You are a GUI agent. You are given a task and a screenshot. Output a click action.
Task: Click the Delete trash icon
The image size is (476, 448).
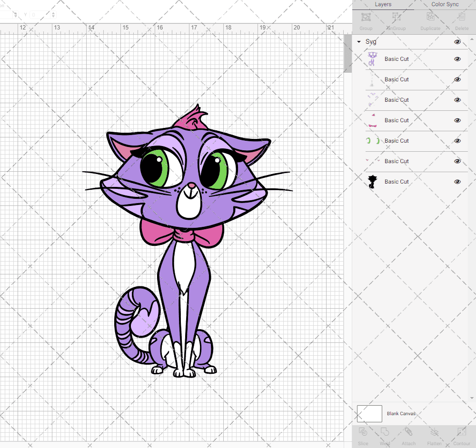(x=462, y=17)
